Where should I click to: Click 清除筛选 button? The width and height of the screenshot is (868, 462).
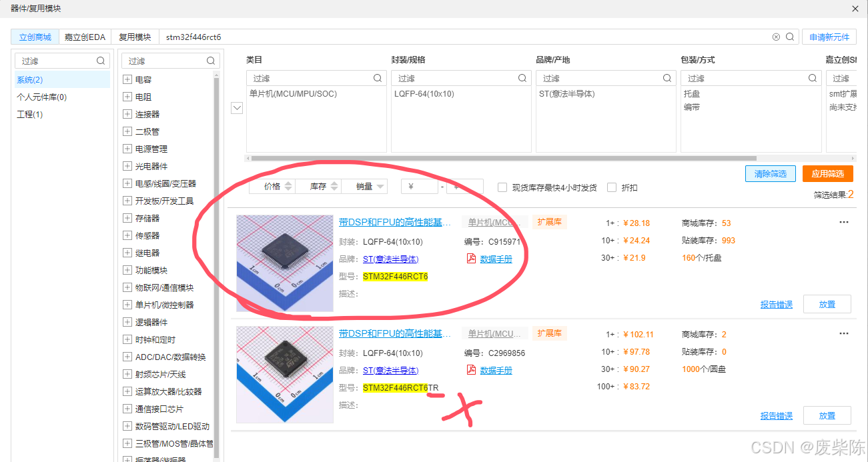[x=770, y=174]
